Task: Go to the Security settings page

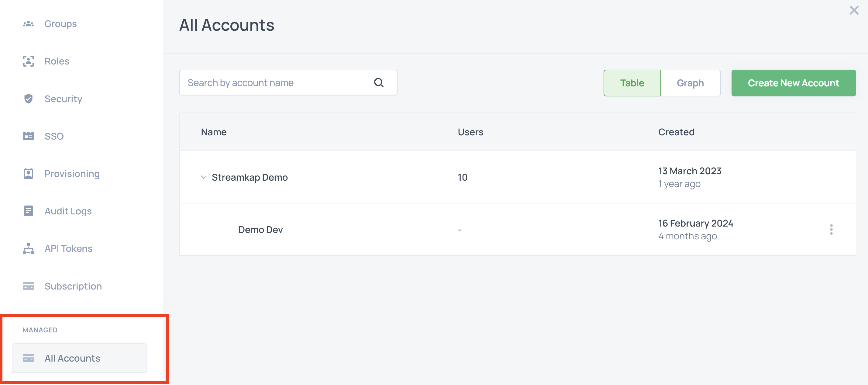Action: click(63, 99)
